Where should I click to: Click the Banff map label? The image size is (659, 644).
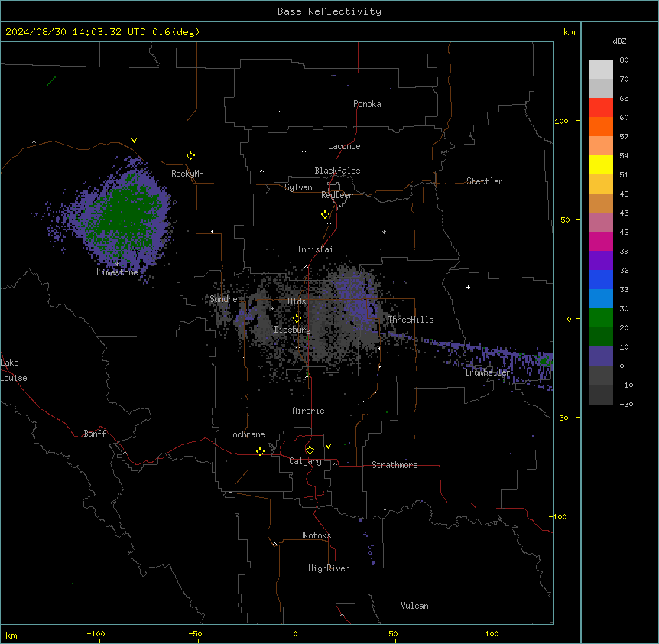pos(95,434)
